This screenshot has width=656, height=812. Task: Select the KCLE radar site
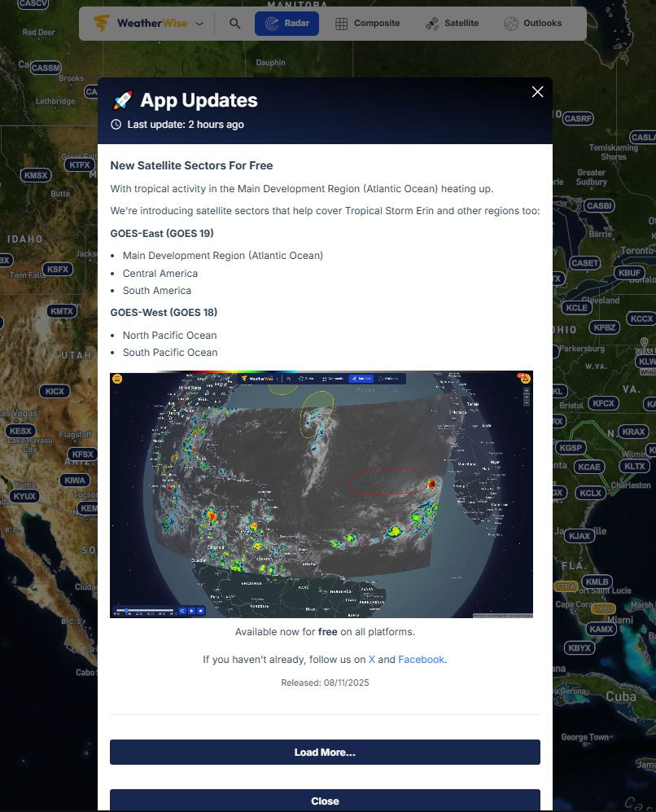click(x=577, y=308)
